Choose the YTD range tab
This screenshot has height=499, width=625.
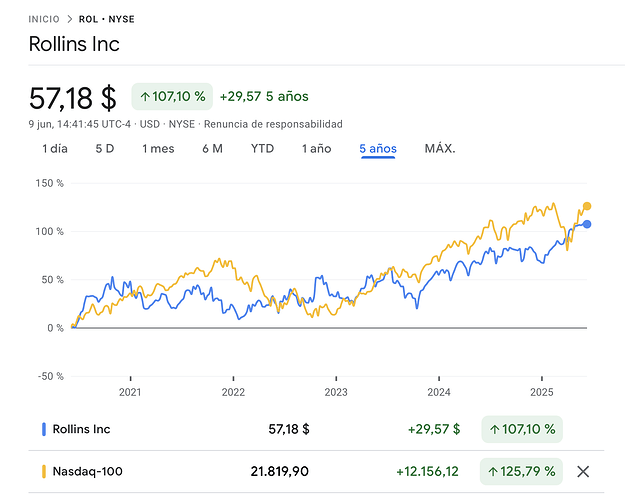(262, 149)
